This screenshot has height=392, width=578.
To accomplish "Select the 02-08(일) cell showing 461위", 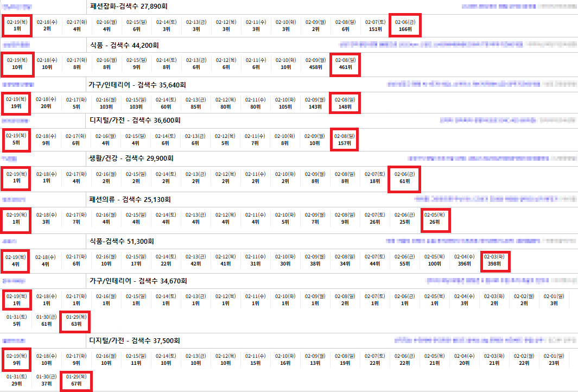I will (x=345, y=64).
